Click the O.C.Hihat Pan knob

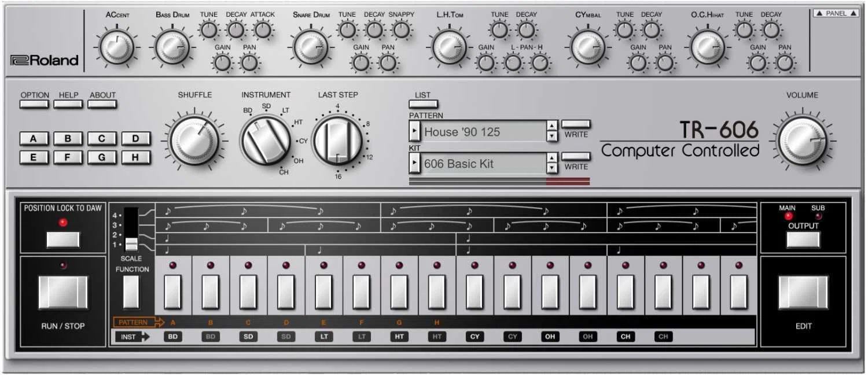pyautogui.click(x=785, y=62)
